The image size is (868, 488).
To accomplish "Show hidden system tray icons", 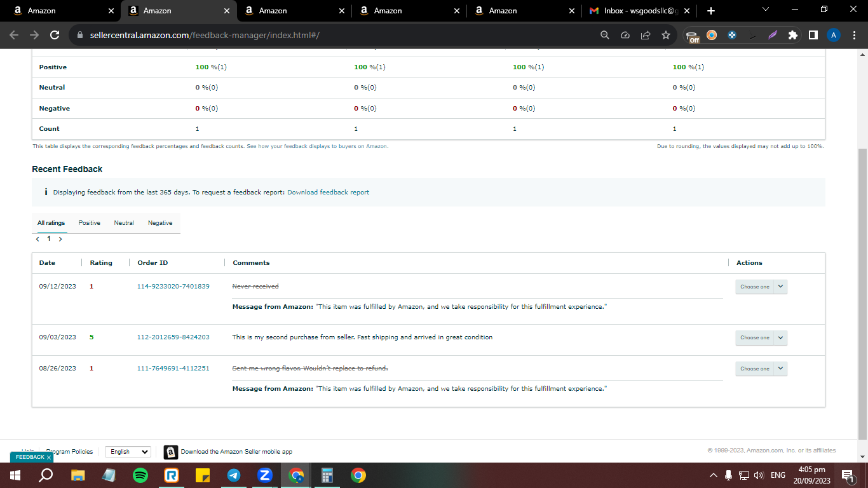I will (x=713, y=475).
